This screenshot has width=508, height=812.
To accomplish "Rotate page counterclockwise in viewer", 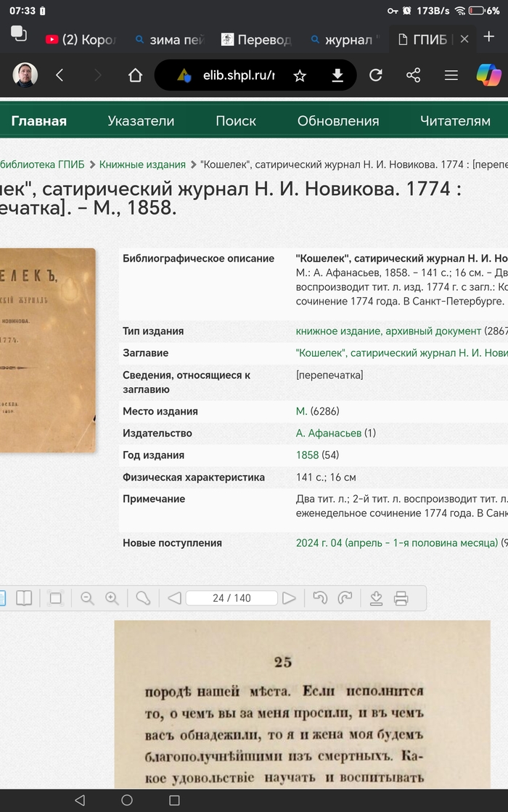I will [320, 598].
